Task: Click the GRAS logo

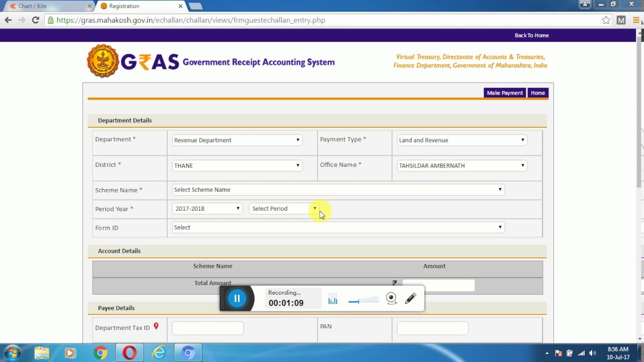Action: pos(133,61)
